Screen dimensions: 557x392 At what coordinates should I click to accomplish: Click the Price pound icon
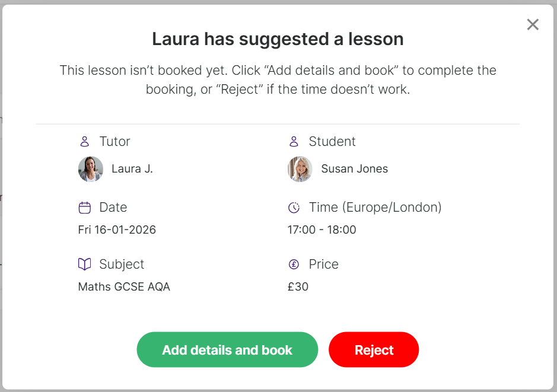point(294,264)
